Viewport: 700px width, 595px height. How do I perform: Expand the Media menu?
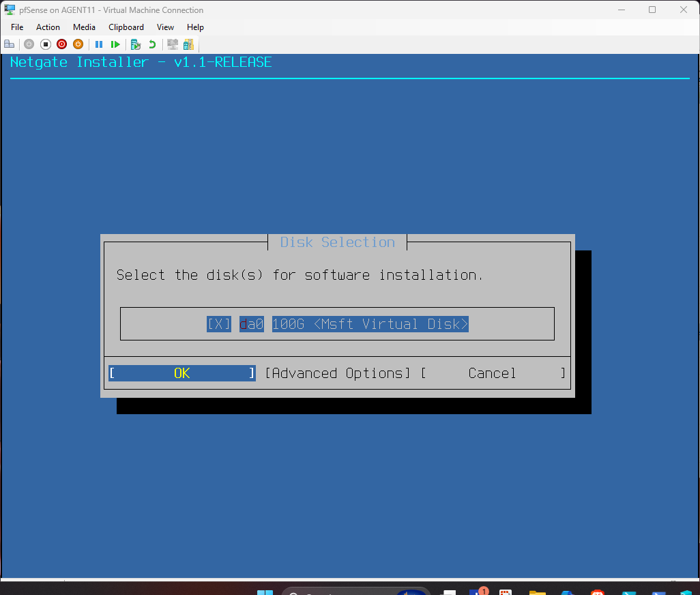(84, 27)
